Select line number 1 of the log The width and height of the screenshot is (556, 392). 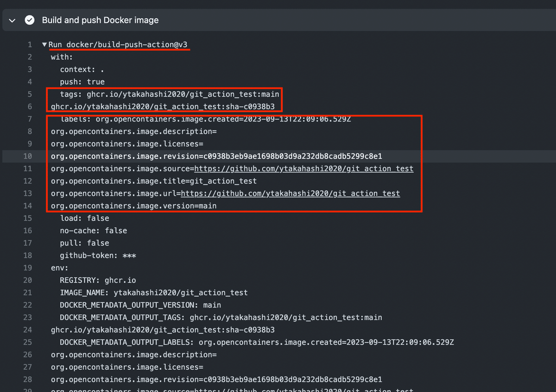click(x=30, y=44)
